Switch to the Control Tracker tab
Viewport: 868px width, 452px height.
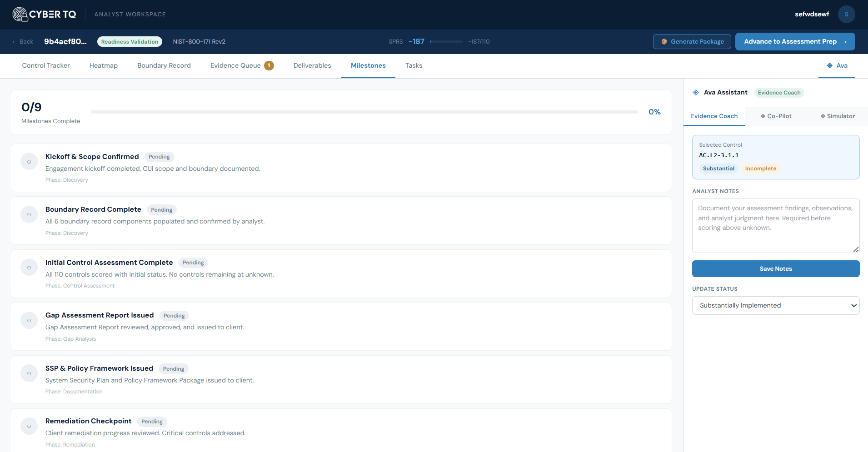(x=46, y=66)
